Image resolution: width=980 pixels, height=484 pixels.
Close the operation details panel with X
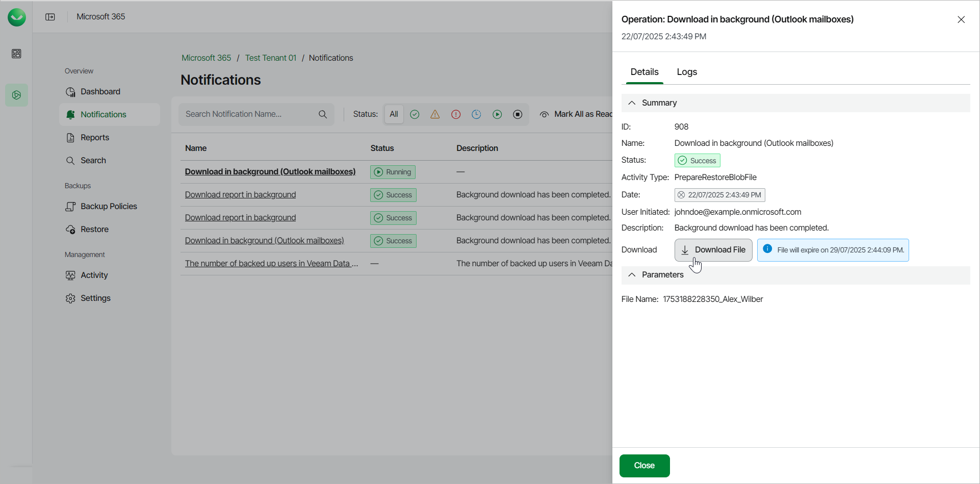pos(961,19)
